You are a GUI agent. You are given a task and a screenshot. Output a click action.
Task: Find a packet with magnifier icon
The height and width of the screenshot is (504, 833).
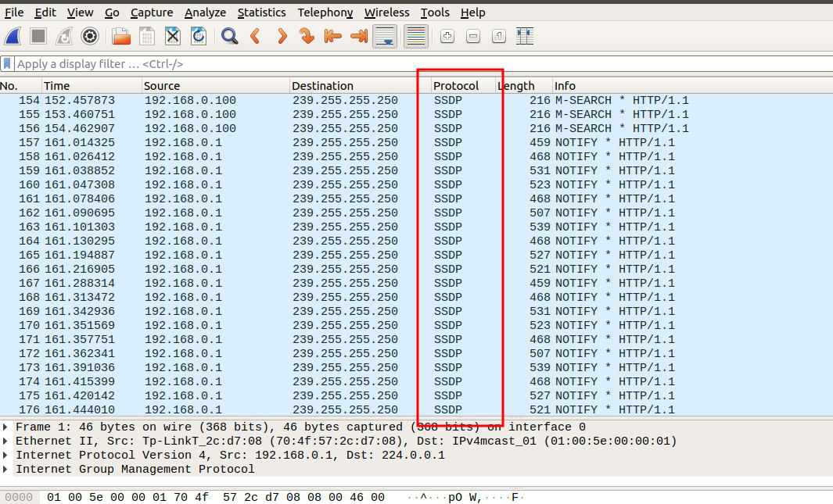click(229, 36)
